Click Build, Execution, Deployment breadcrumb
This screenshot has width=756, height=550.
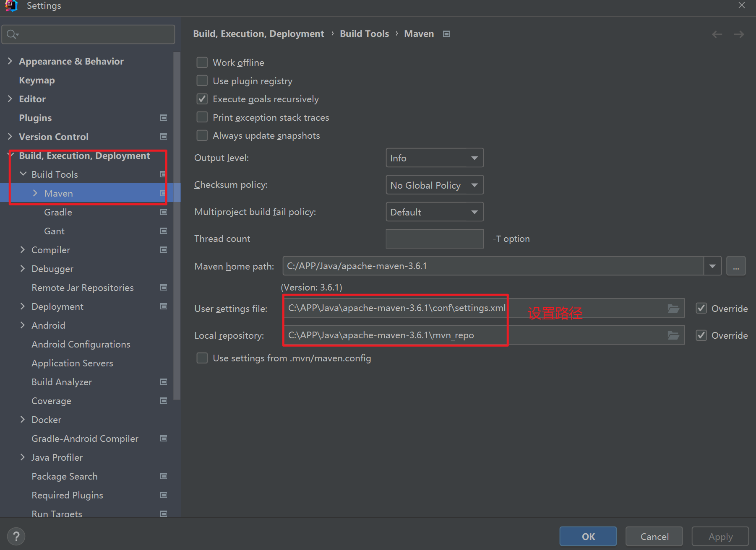(258, 34)
